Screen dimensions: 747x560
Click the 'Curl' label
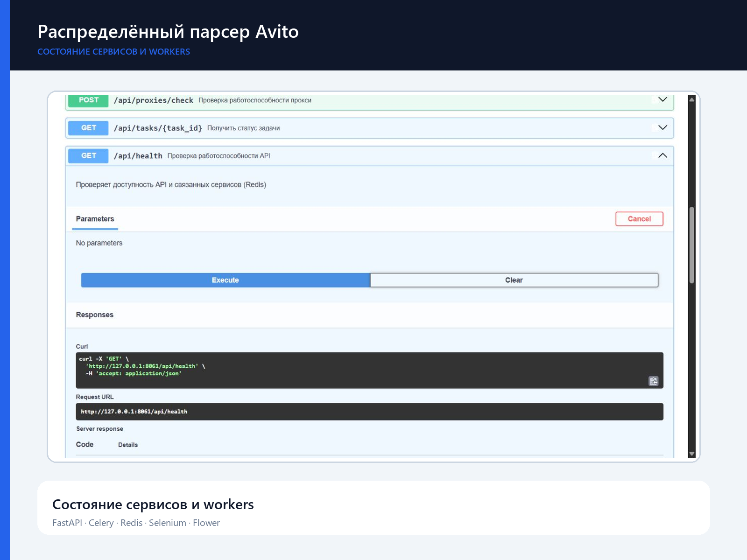coord(82,347)
